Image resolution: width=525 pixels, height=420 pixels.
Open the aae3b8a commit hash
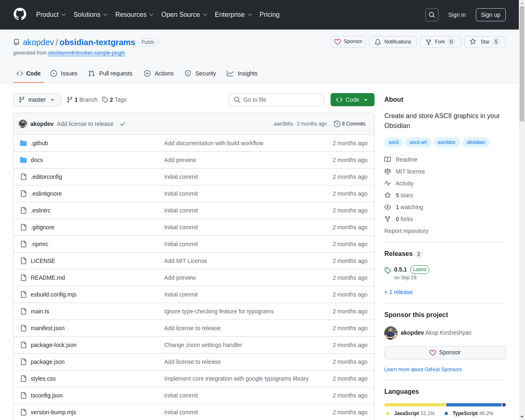pos(283,124)
